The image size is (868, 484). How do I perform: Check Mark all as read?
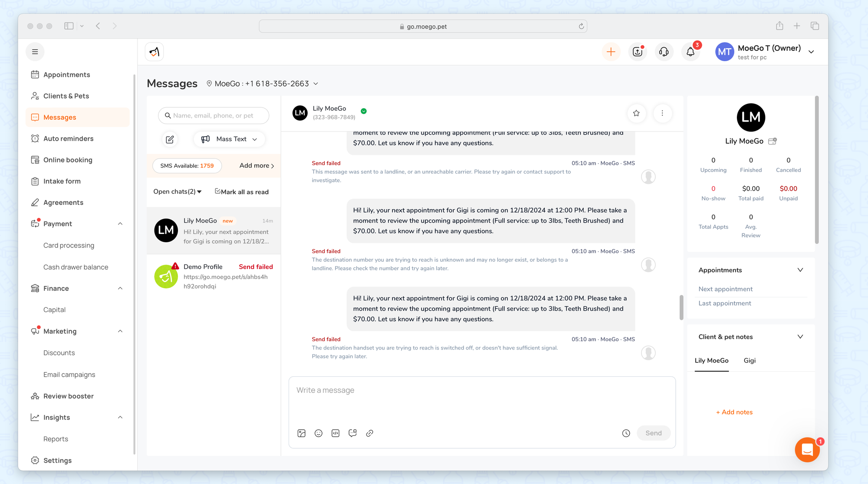pos(242,192)
